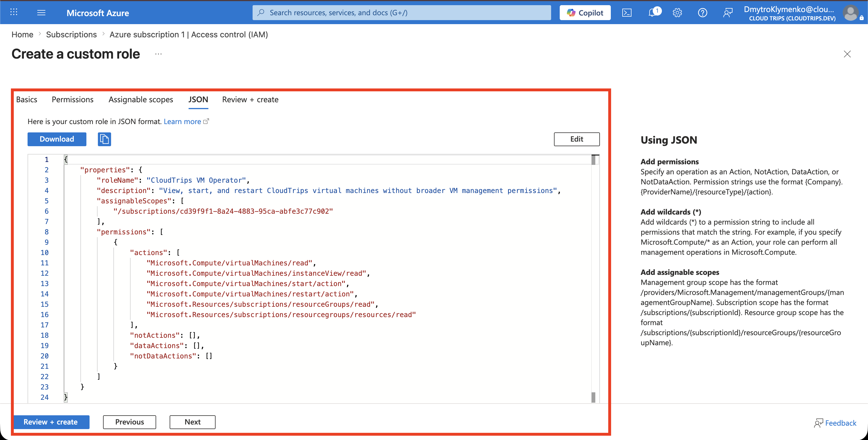This screenshot has width=868, height=440.
Task: Go to Subscriptions breadcrumb
Action: tap(71, 34)
